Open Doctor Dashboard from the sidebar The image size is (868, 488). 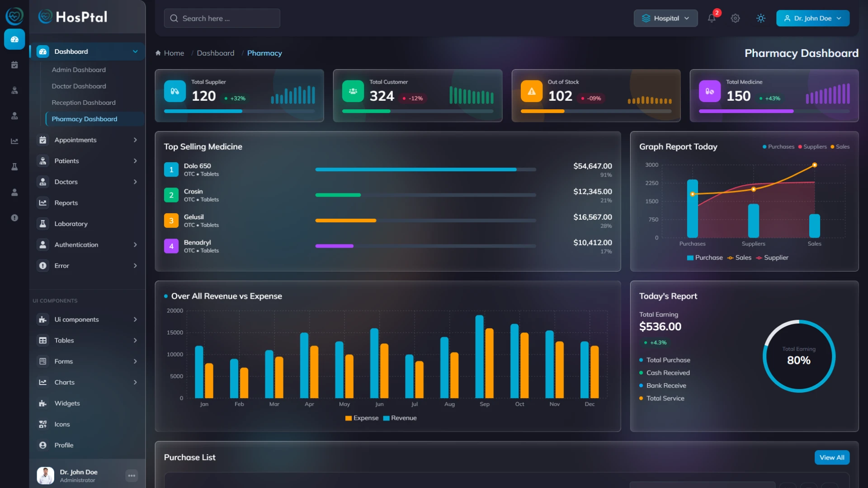pyautogui.click(x=79, y=86)
